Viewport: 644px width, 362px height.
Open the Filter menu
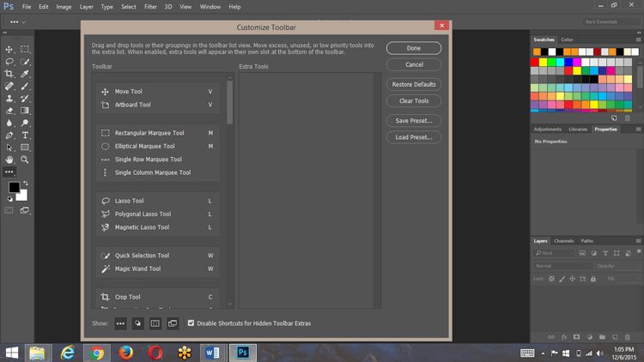click(150, 7)
